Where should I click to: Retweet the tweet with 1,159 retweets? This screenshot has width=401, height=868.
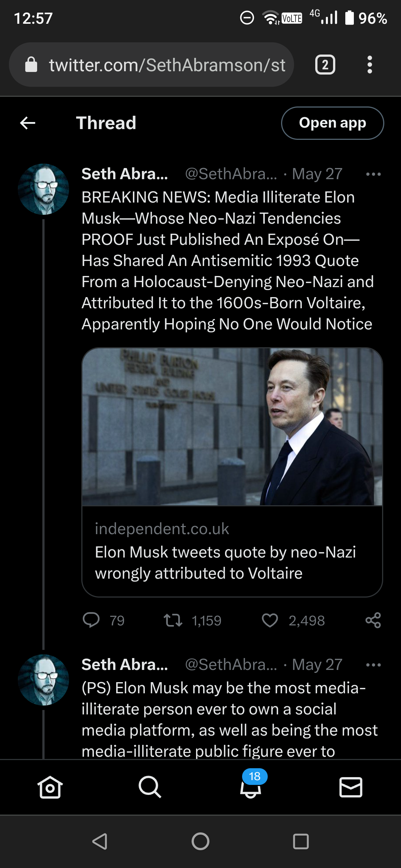pos(173,620)
